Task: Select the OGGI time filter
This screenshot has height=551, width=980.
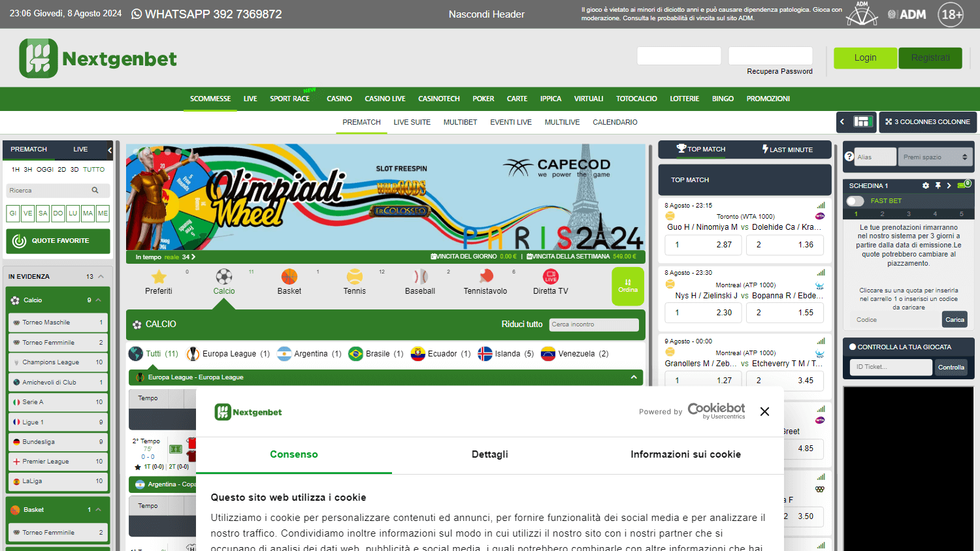Action: click(x=45, y=169)
